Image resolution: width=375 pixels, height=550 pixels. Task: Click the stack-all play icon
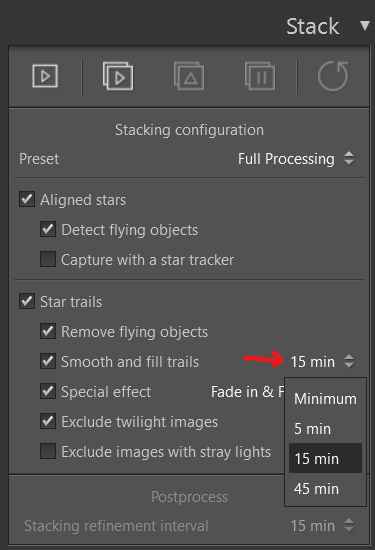(118, 76)
